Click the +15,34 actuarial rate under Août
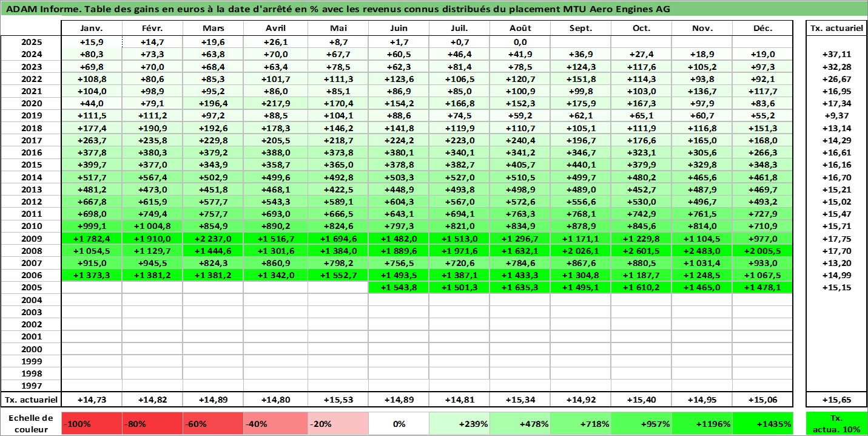Screen dimensions: 868x436 [x=520, y=400]
